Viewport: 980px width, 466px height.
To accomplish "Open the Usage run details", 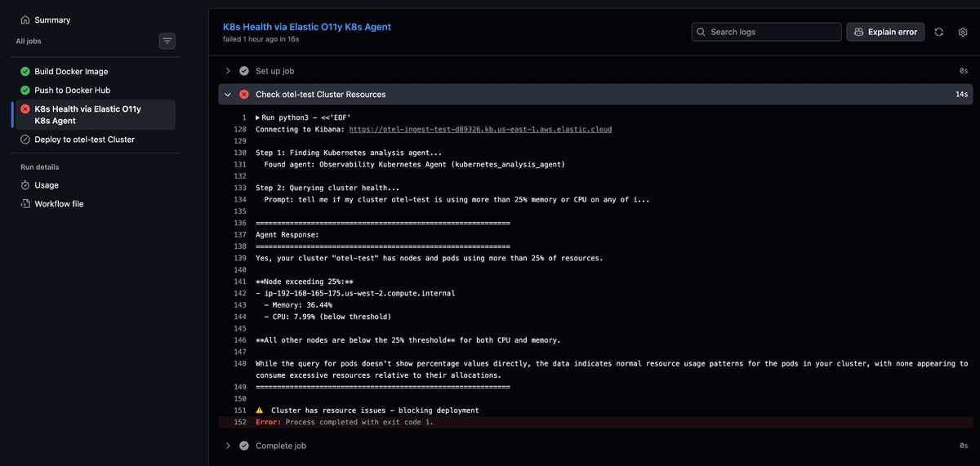I will point(47,185).
